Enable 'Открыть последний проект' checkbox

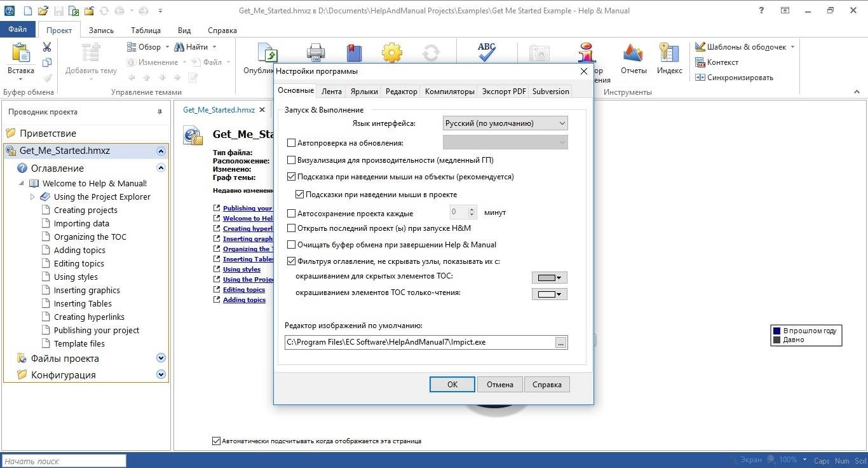[292, 228]
